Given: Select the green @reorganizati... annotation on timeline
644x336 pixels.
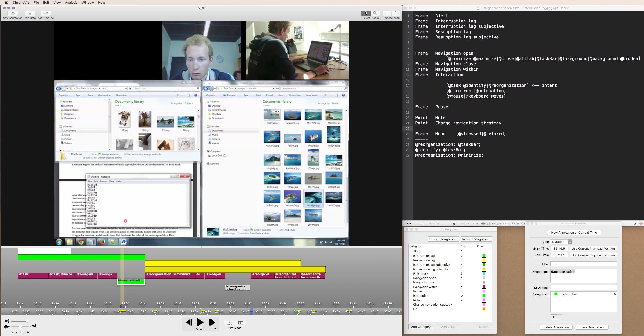Looking at the screenshot, I should point(131,282).
